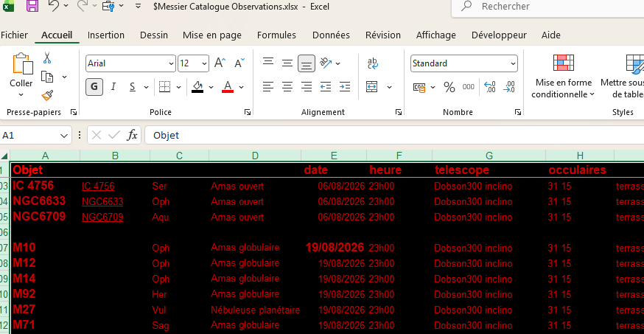Apply cell borders
The image size is (644, 334).
(165, 87)
